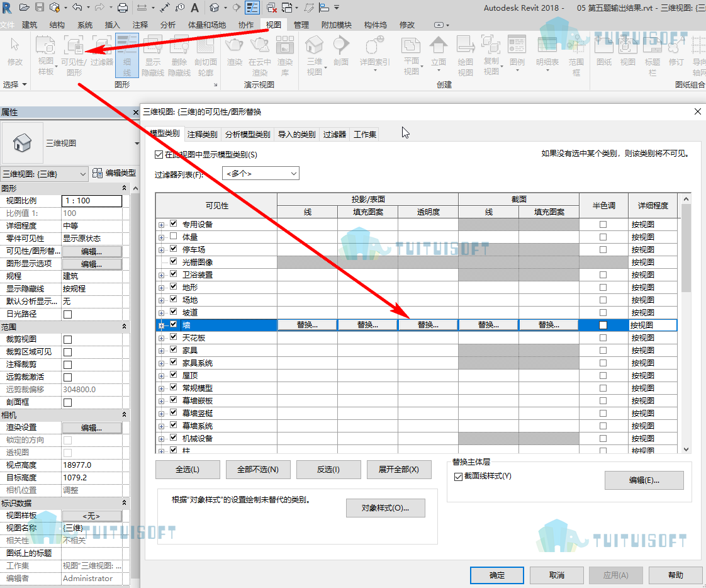Image resolution: width=706 pixels, height=588 pixels.
Task: Switch to 注释类别 tab
Action: click(202, 134)
